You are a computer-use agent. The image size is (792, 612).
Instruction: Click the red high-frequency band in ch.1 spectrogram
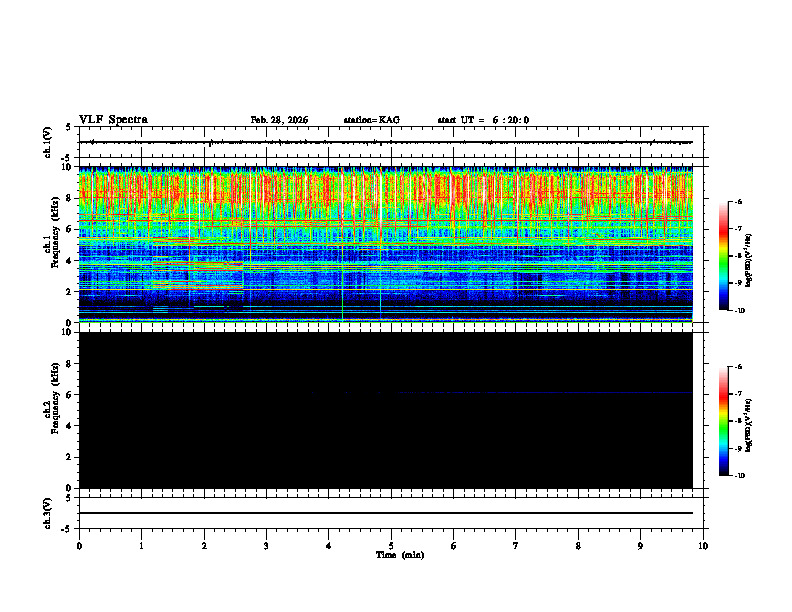(386, 194)
